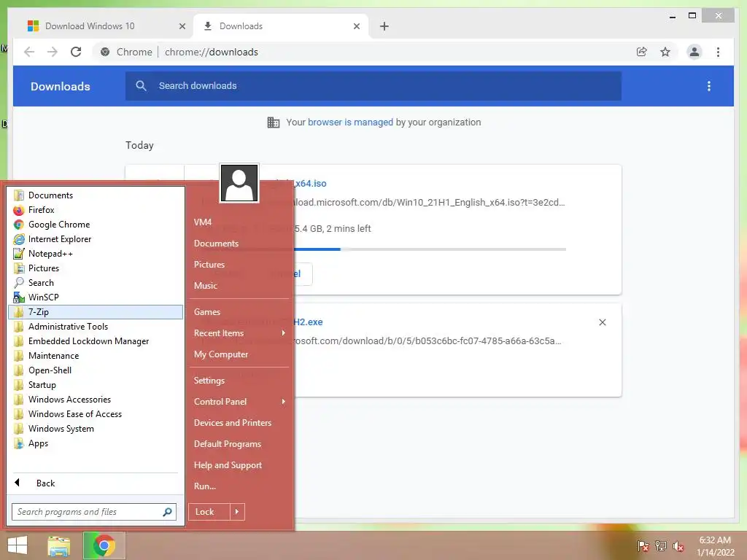The height and width of the screenshot is (560, 747).
Task: Open Firefox from the start menu
Action: pyautogui.click(x=96, y=209)
